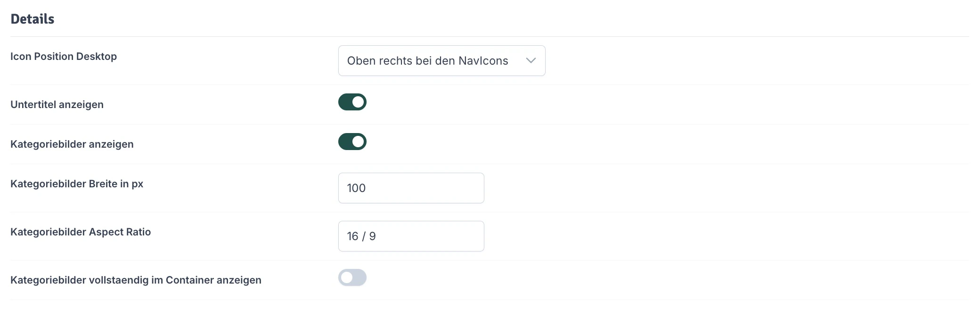Click the knob of the Untertitel toggle

pos(358,102)
